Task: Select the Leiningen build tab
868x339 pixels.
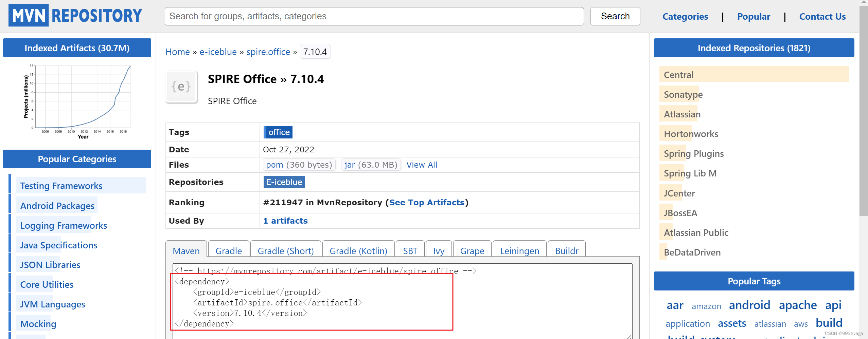Action: [519, 251]
